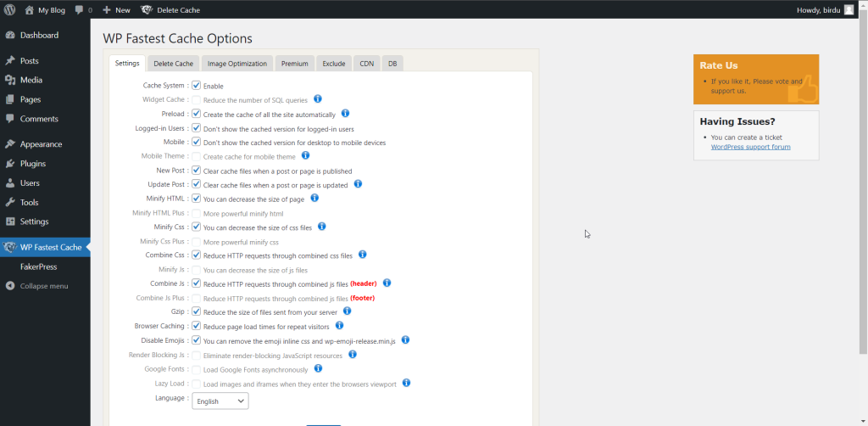Click the Tools wrench icon
The height and width of the screenshot is (426, 868).
(x=10, y=203)
